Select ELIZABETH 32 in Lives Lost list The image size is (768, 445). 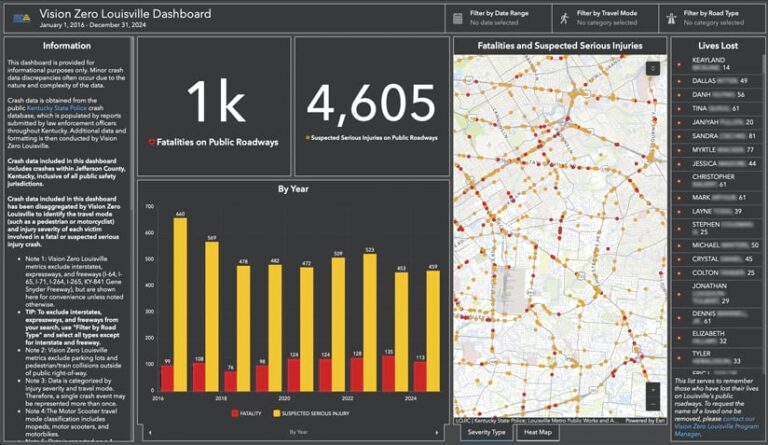click(x=718, y=337)
